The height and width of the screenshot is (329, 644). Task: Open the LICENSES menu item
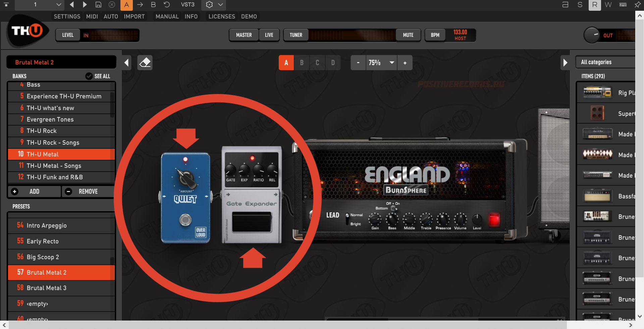[222, 16]
